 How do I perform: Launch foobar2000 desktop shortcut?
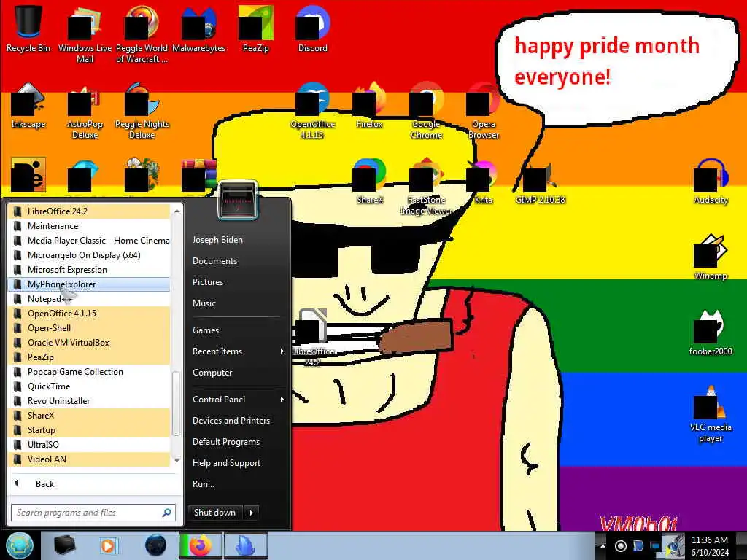(711, 332)
